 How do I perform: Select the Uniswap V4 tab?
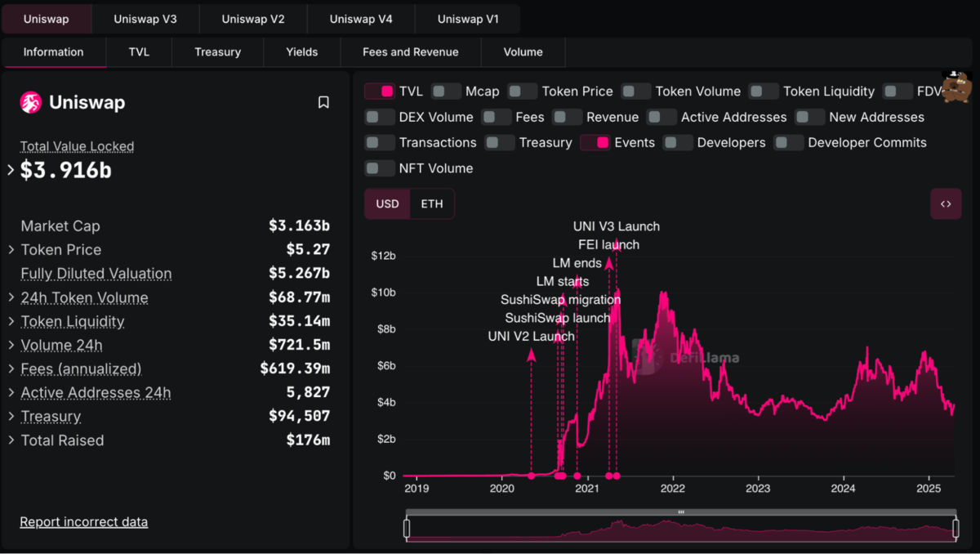[361, 18]
